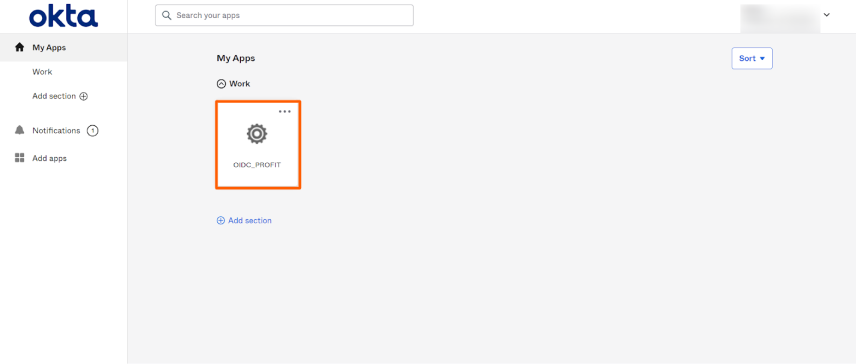Image resolution: width=856 pixels, height=364 pixels.
Task: Click the search magnifier icon
Action: (x=167, y=15)
